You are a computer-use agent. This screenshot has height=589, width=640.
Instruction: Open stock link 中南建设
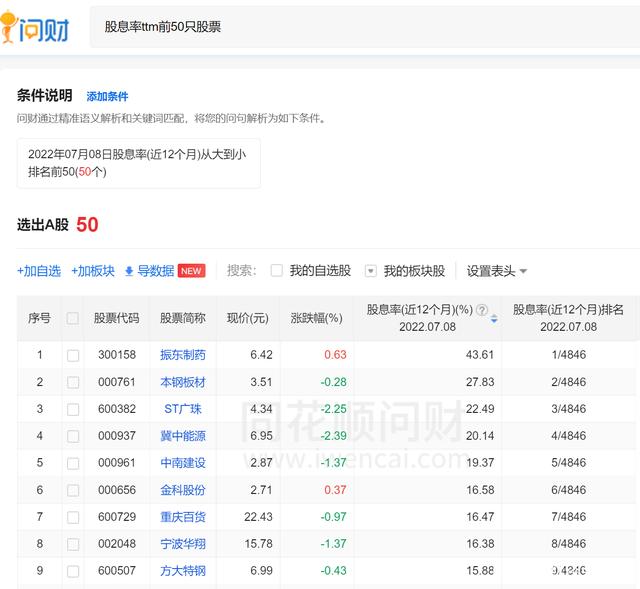(183, 463)
